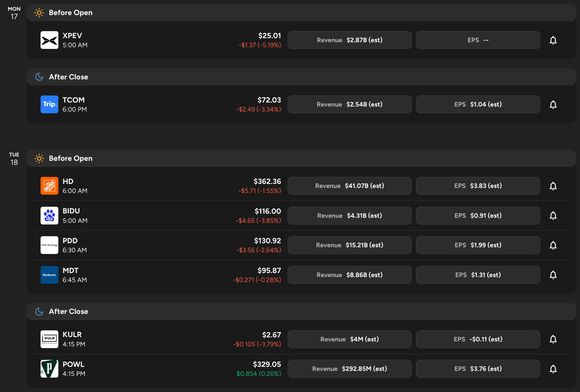Click the MDT ticker symbol
Viewport: 580px width, 392px height.
coord(71,271)
